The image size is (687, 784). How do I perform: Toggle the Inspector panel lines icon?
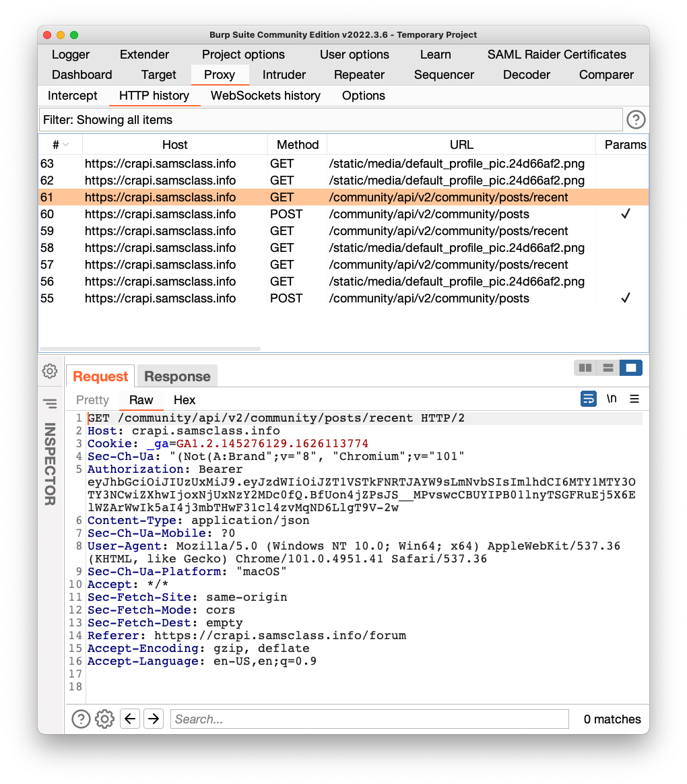(50, 403)
